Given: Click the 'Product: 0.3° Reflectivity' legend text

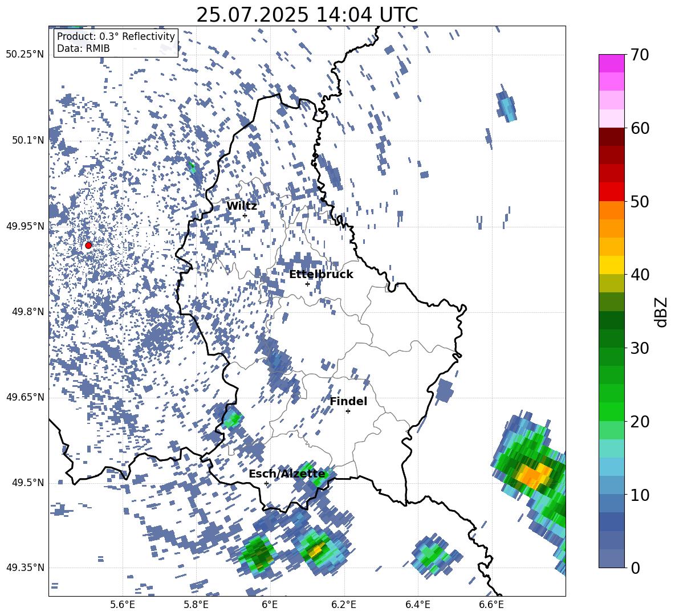Looking at the screenshot, I should [116, 36].
